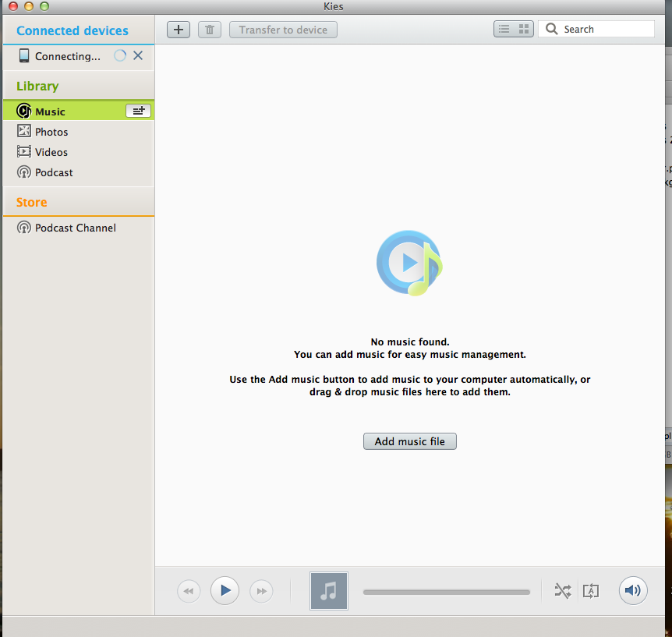Click the Podcast Channel antenna icon
Viewport: 672px width, 637px height.
tap(24, 227)
